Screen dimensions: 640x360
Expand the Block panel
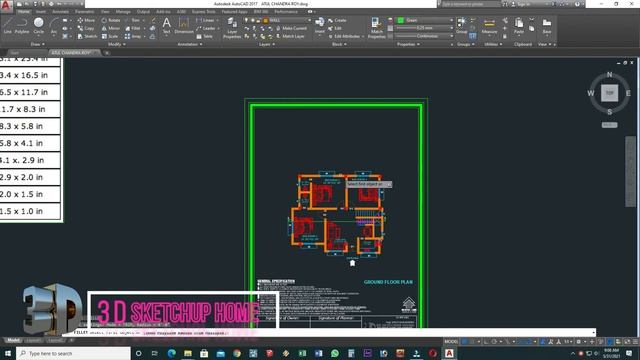tap(339, 44)
